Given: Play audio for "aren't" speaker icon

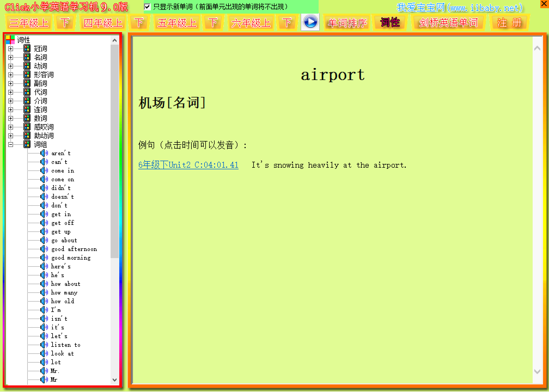Looking at the screenshot, I should point(44,153).
